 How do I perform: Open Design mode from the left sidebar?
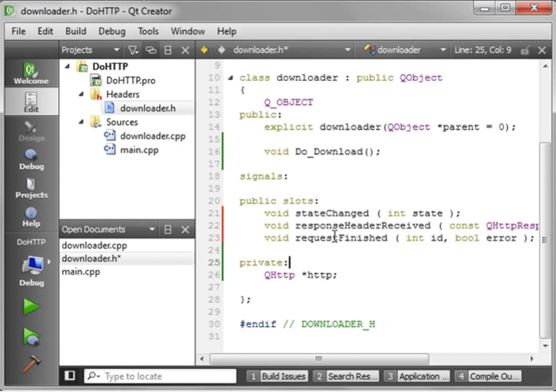click(30, 131)
